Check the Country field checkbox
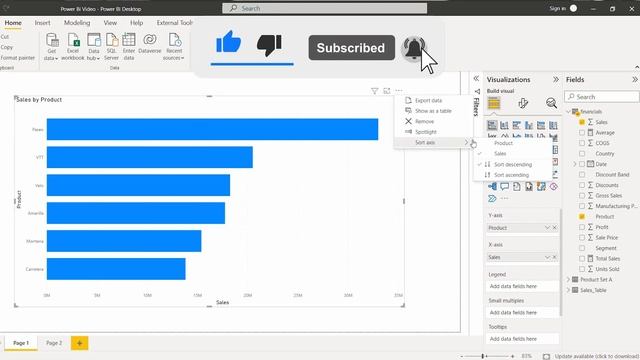This screenshot has width=640, height=360. (582, 153)
